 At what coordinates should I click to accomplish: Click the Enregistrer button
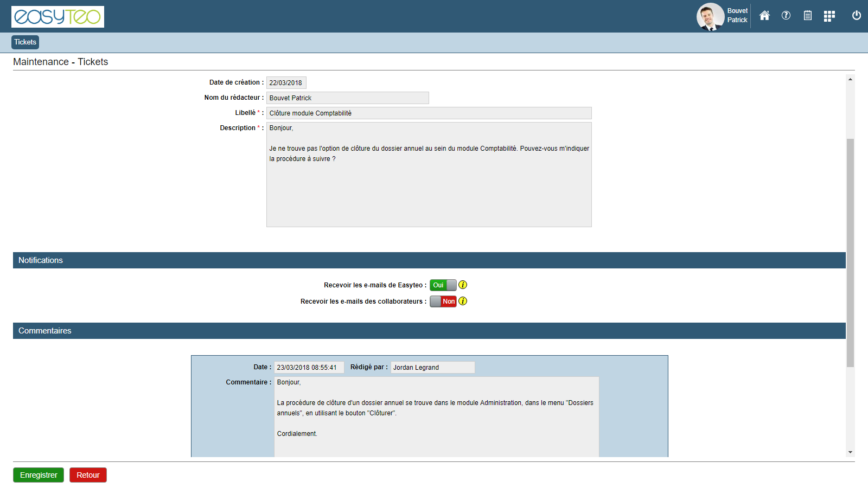tap(39, 475)
